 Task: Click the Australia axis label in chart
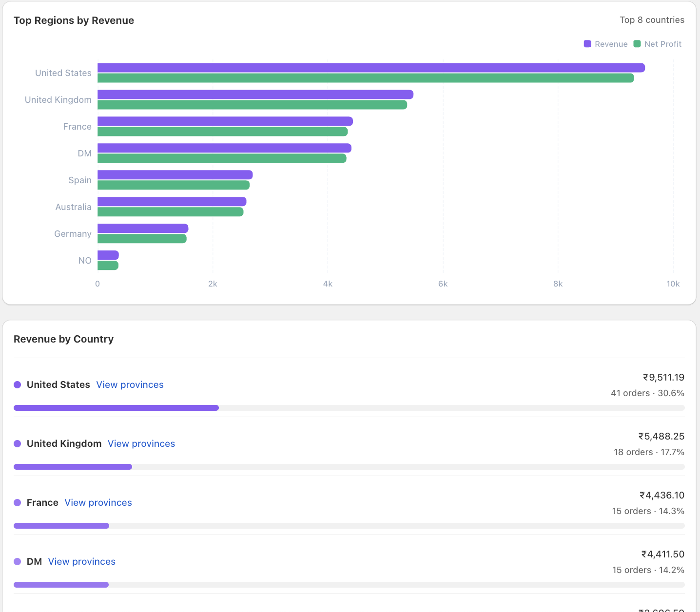pos(73,207)
